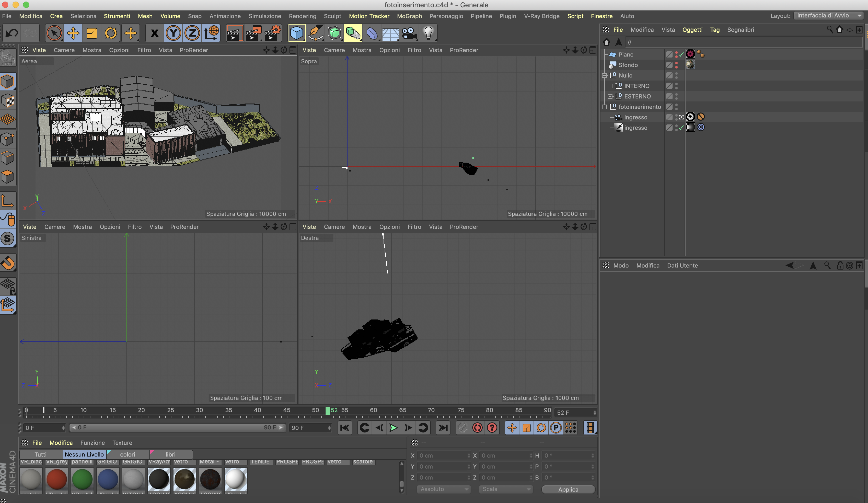Expand the INTERNO null group
This screenshot has width=868, height=503.
[610, 86]
